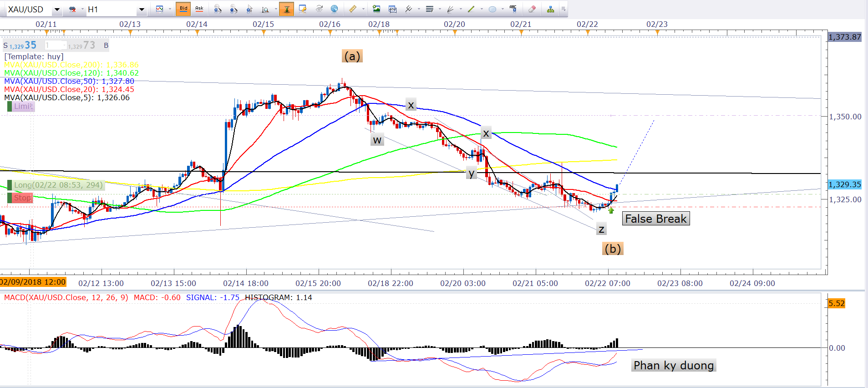868x388 pixels.
Task: Click the ellipse shape tool
Action: pyautogui.click(x=492, y=9)
